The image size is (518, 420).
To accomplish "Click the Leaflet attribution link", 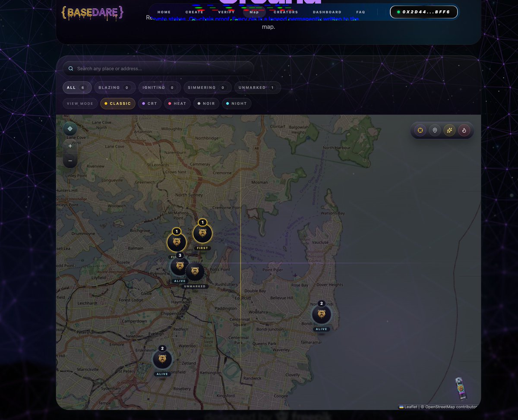I will point(408,407).
